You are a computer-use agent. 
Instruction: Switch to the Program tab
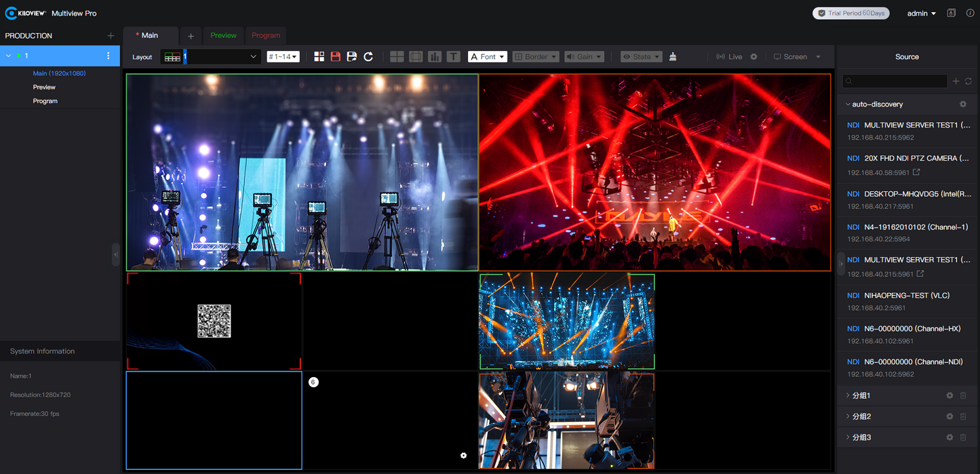click(x=265, y=35)
